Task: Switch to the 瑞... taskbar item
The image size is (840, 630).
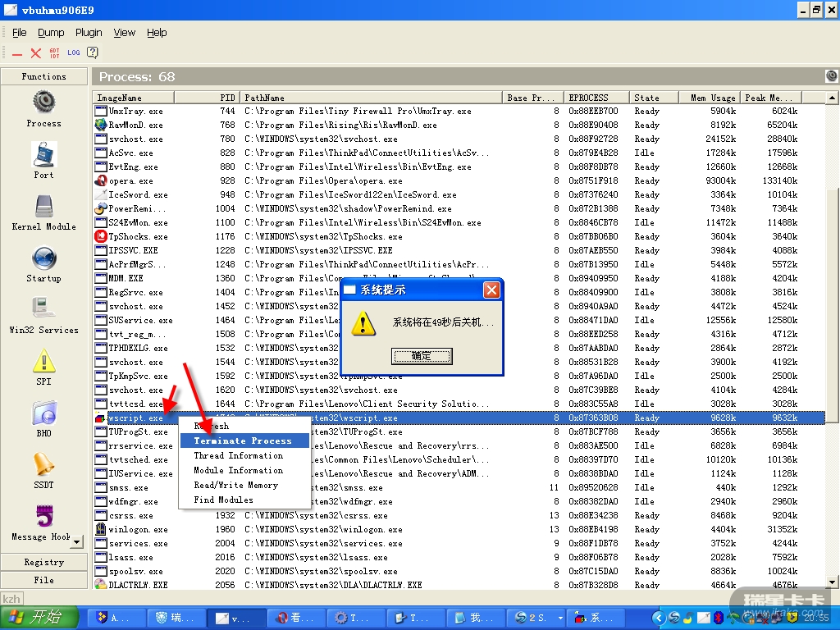Action: coord(176,618)
